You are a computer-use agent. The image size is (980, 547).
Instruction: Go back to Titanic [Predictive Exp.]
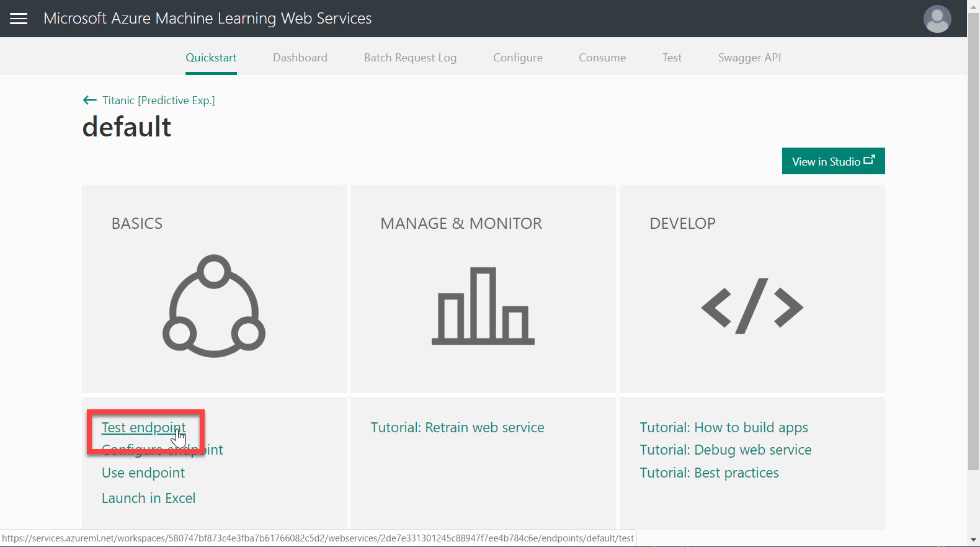pyautogui.click(x=159, y=100)
